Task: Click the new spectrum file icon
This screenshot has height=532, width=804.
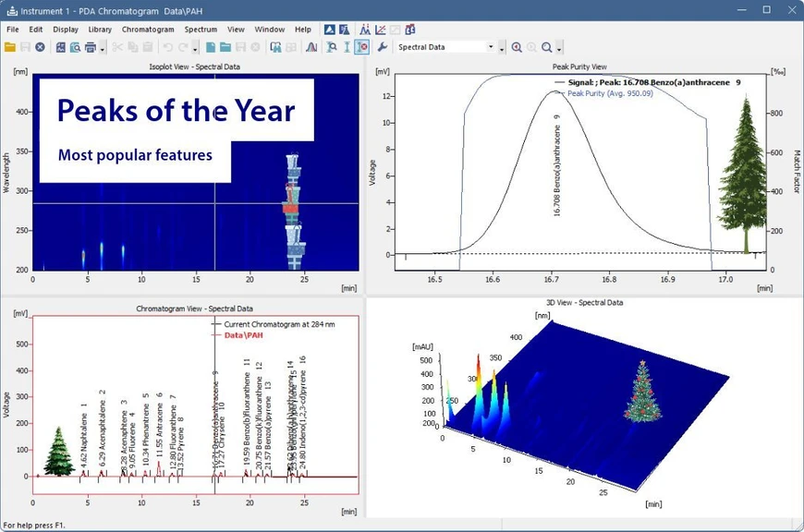Action: tap(210, 47)
